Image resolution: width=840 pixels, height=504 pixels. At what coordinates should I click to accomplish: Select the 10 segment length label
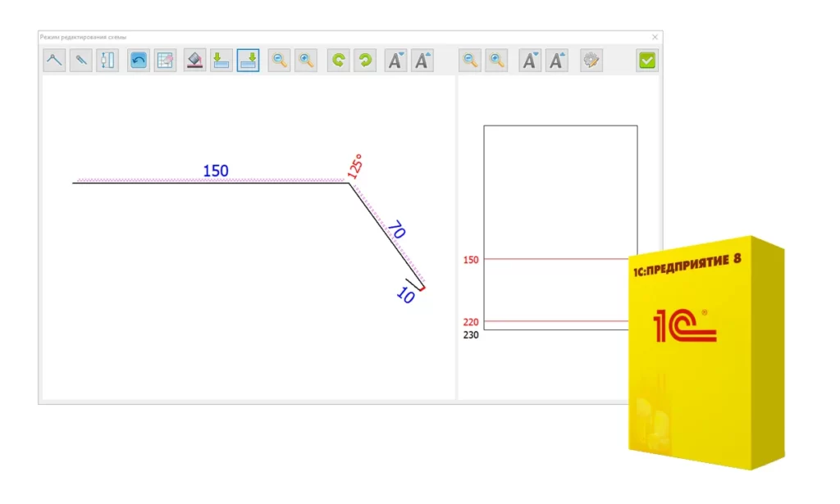coord(405,295)
